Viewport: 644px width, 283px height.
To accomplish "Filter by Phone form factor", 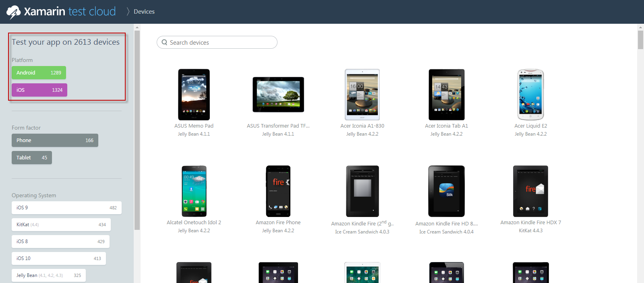I will [55, 140].
